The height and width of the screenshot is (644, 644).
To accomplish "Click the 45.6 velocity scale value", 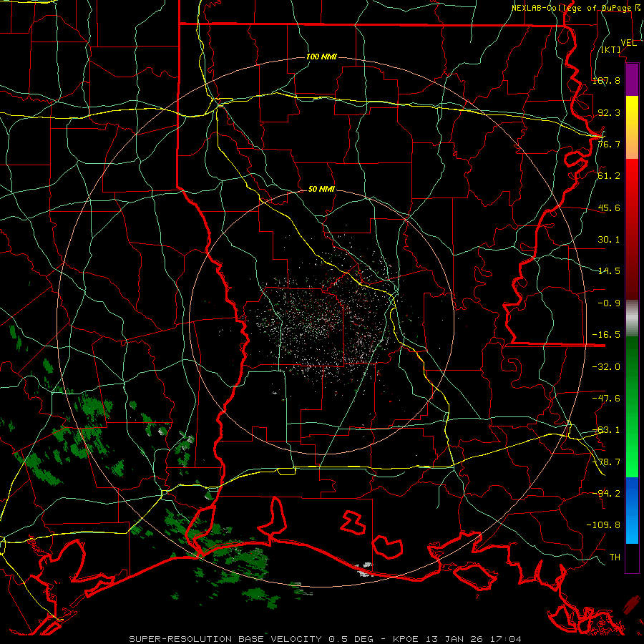I will point(609,208).
